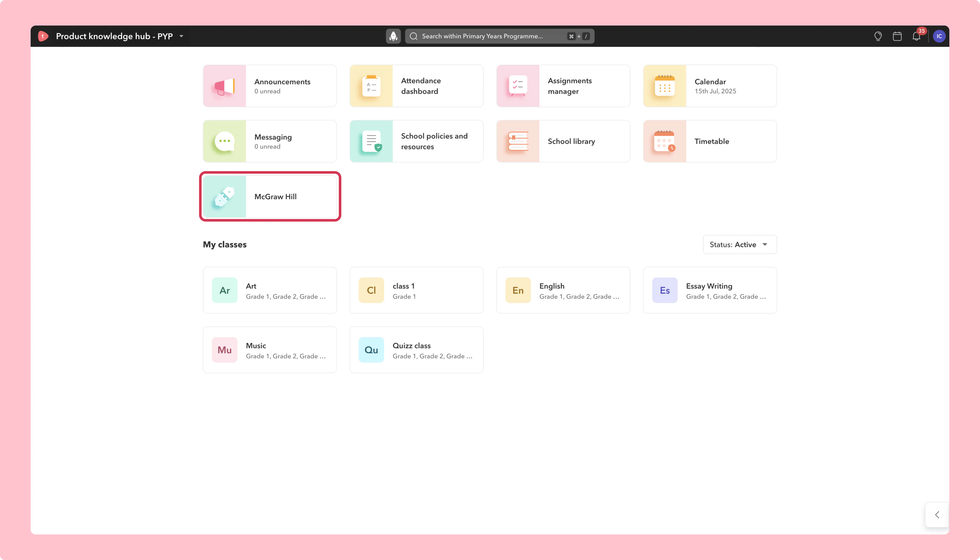Open the Announcements tile label

282,82
